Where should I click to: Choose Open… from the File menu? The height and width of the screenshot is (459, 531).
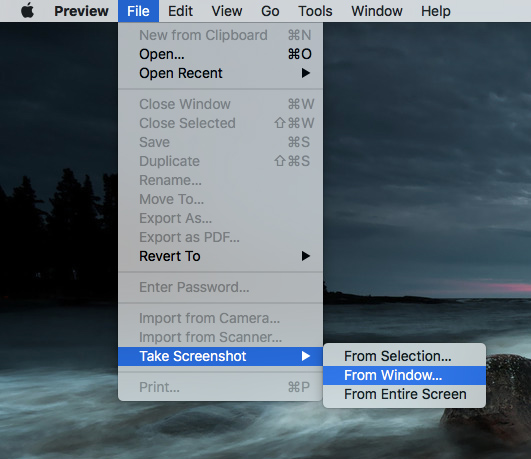pos(220,54)
